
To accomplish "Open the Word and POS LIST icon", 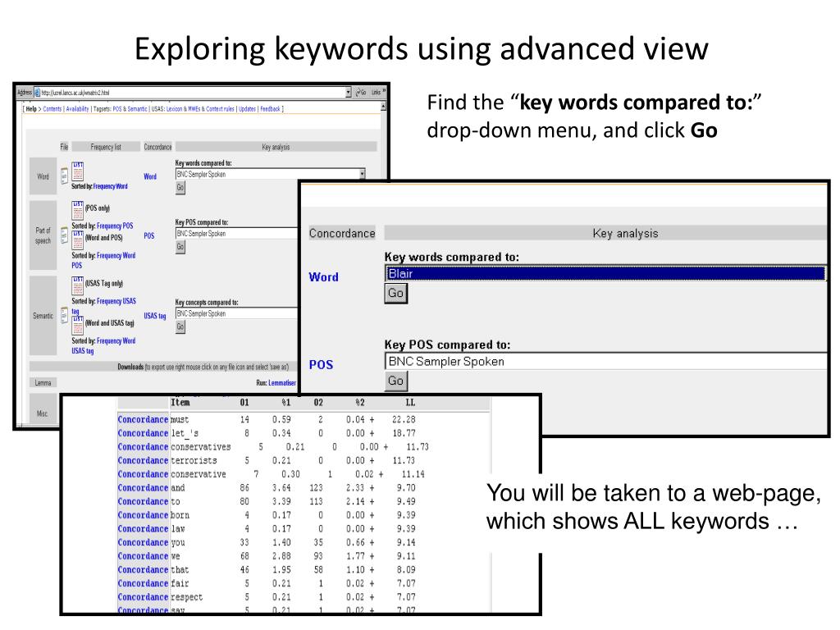I will [78, 240].
